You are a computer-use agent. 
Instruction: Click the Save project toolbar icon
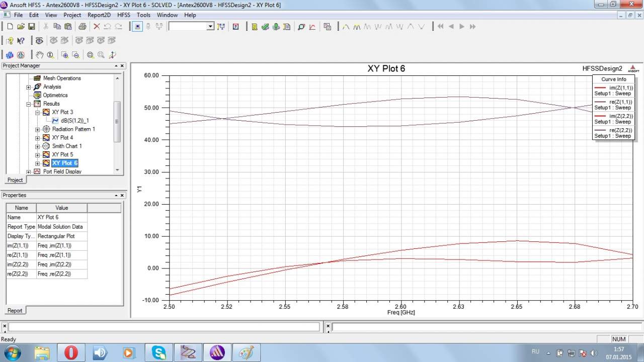click(x=31, y=27)
